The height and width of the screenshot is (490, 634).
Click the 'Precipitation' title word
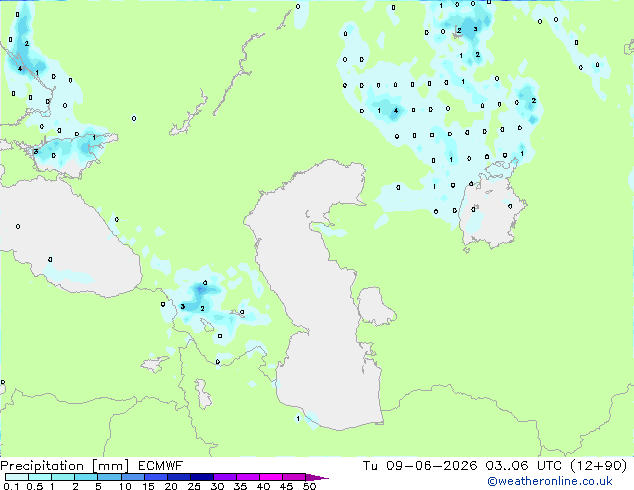[42, 466]
